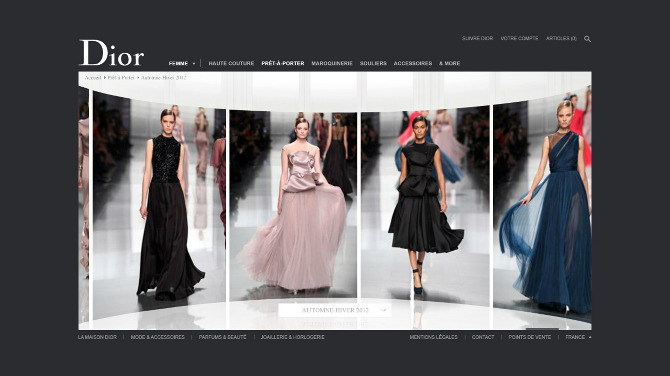Screen dimensions: 670x376
Task: Open the Votre Compte link
Action: click(519, 38)
